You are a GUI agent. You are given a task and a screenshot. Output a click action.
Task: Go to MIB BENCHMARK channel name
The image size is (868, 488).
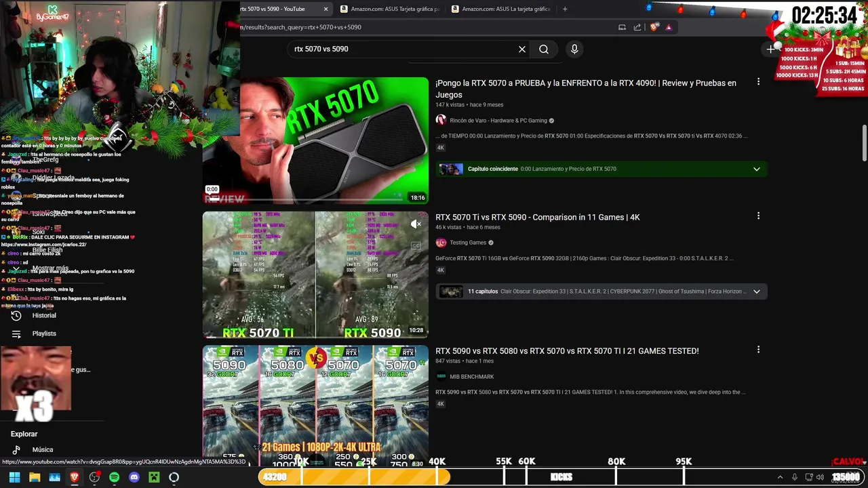(472, 377)
